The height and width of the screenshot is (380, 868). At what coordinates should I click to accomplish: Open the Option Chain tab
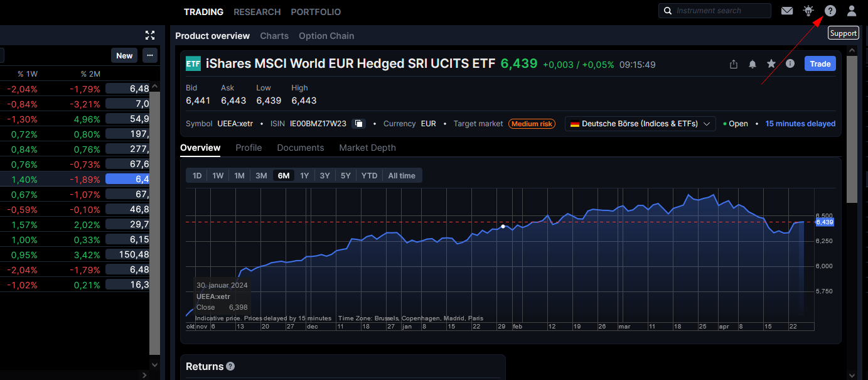pos(326,36)
